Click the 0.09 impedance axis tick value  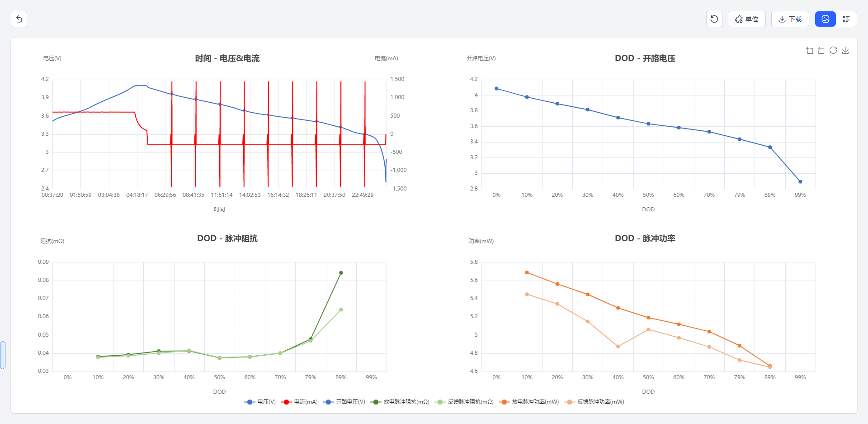tap(43, 262)
